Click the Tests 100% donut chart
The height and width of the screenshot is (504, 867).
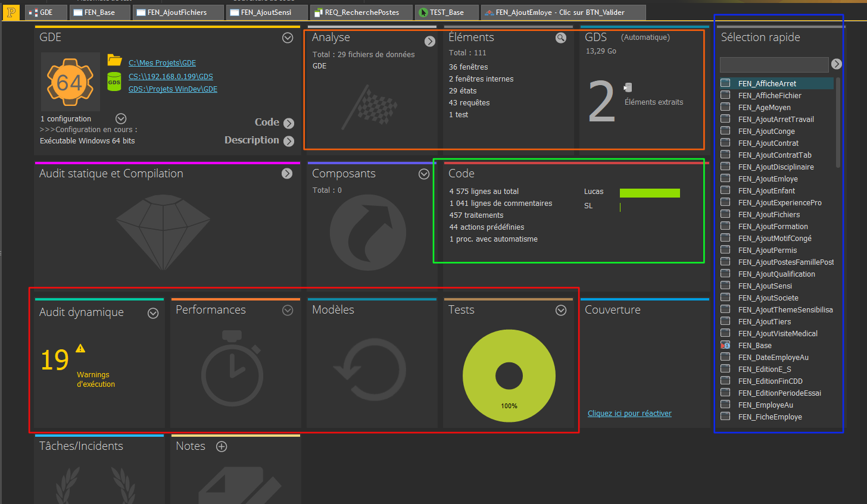click(x=509, y=375)
